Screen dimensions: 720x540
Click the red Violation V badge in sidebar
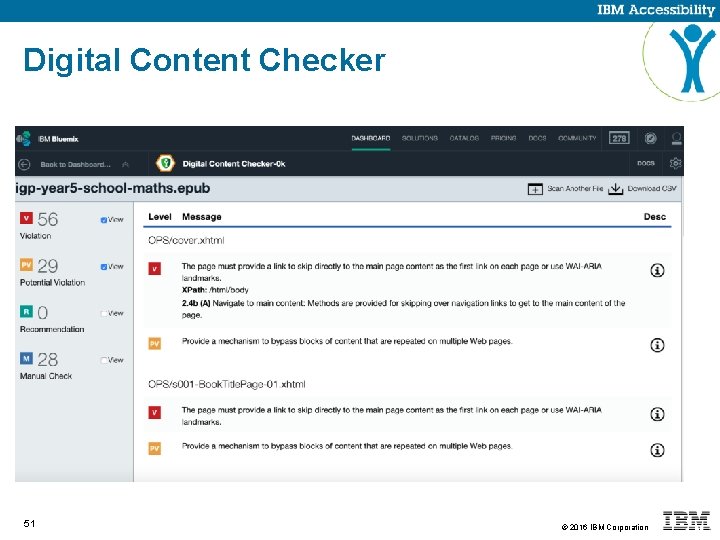point(26,218)
